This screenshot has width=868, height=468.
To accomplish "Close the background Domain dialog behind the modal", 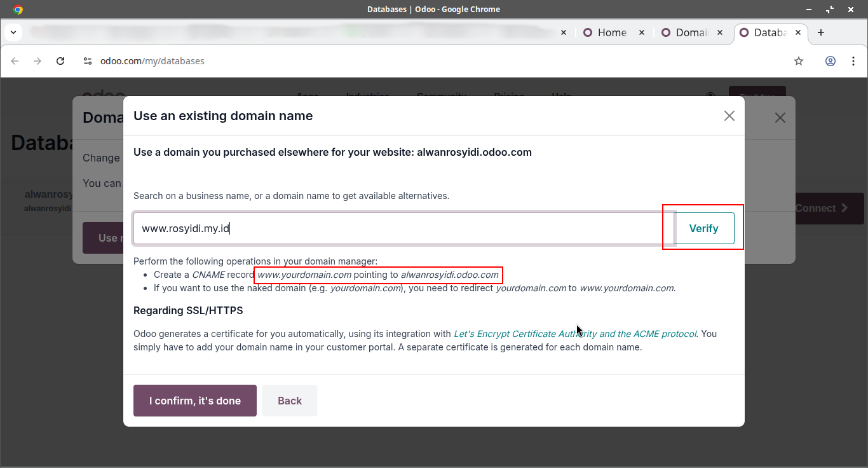I will click(780, 118).
